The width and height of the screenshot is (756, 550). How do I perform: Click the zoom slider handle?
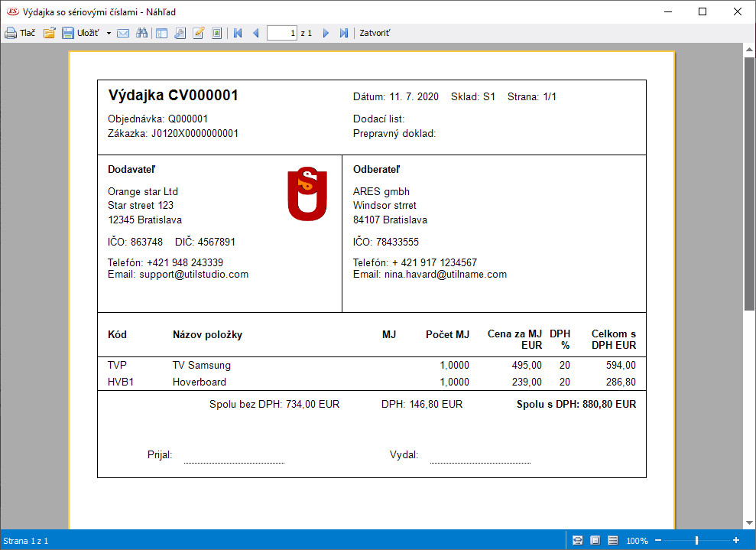pos(696,541)
